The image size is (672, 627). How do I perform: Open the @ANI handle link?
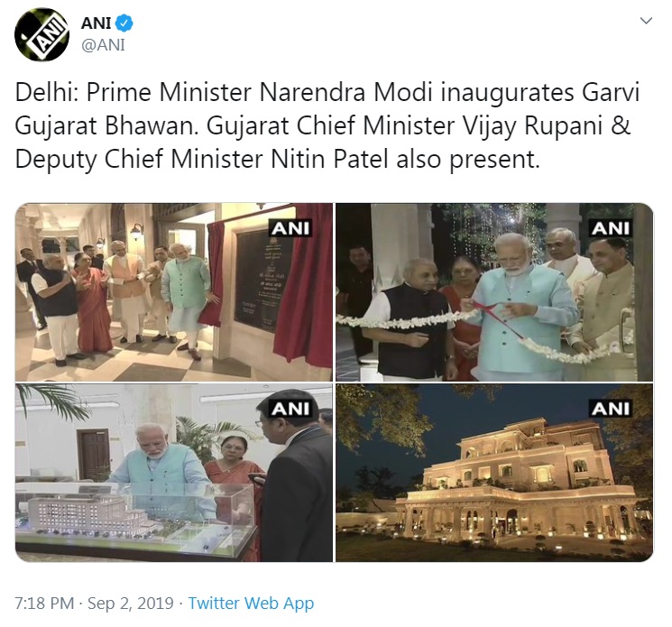pyautogui.click(x=103, y=44)
